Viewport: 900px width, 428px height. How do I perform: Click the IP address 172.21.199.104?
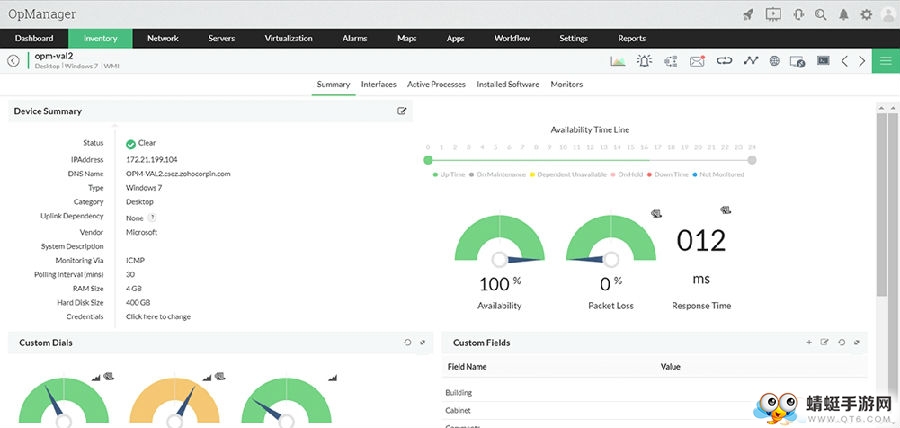click(x=152, y=159)
